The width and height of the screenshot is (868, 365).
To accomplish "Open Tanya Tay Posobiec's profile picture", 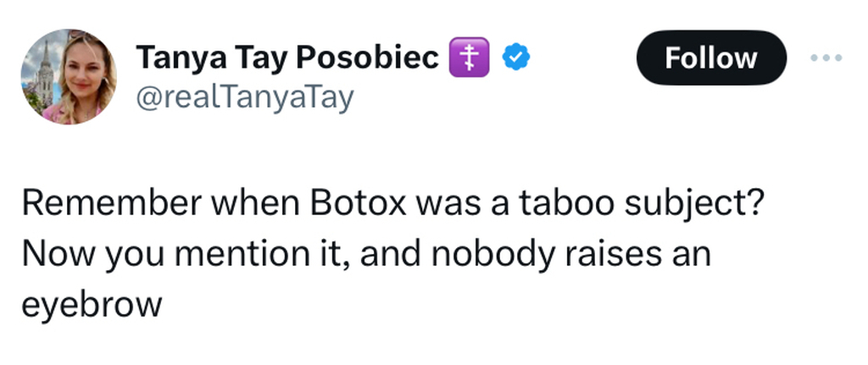I will tap(69, 77).
